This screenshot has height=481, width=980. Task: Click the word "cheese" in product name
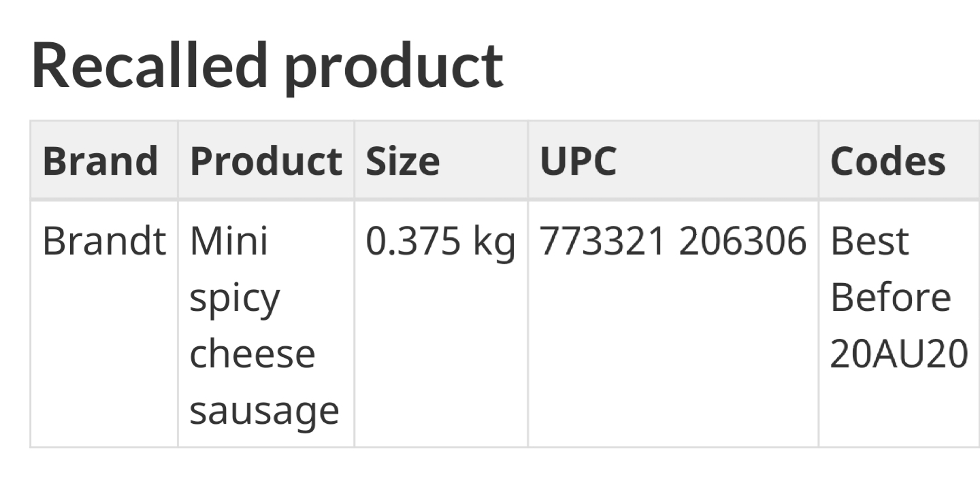pos(252,354)
